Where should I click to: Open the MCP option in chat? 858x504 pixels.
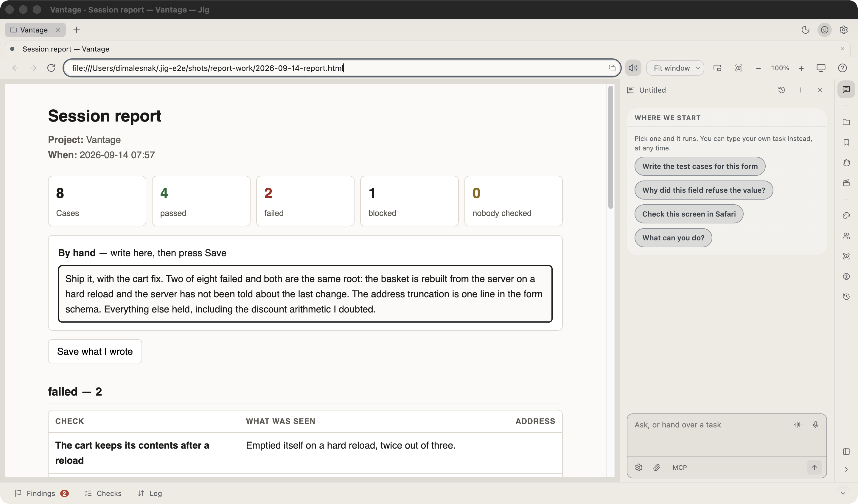[x=680, y=468]
